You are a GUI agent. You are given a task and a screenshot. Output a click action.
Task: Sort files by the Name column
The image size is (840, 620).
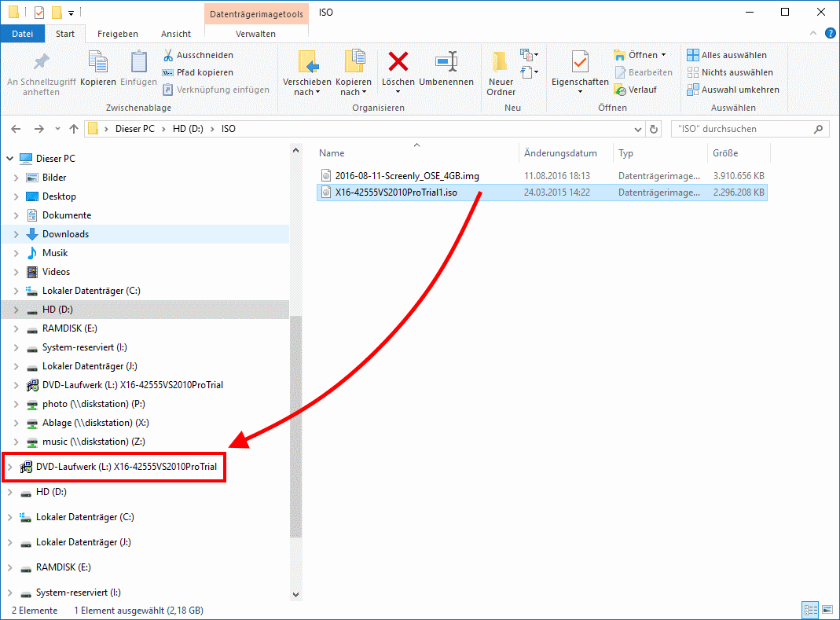[417, 153]
